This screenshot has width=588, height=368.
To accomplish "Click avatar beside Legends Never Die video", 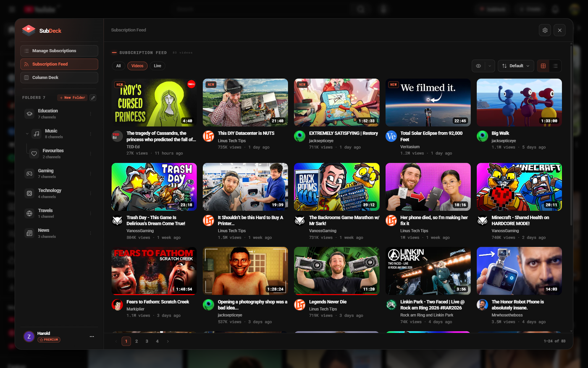I will tap(299, 304).
